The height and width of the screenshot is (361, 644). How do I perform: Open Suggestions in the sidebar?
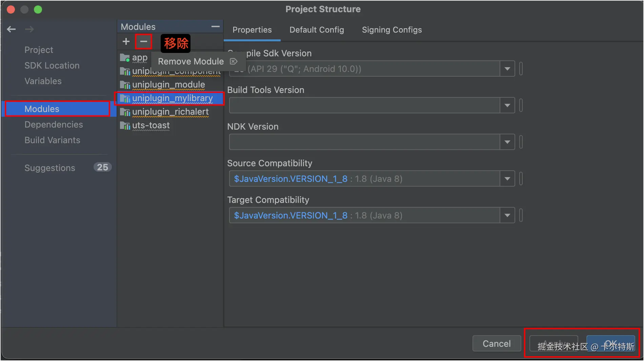(50, 168)
